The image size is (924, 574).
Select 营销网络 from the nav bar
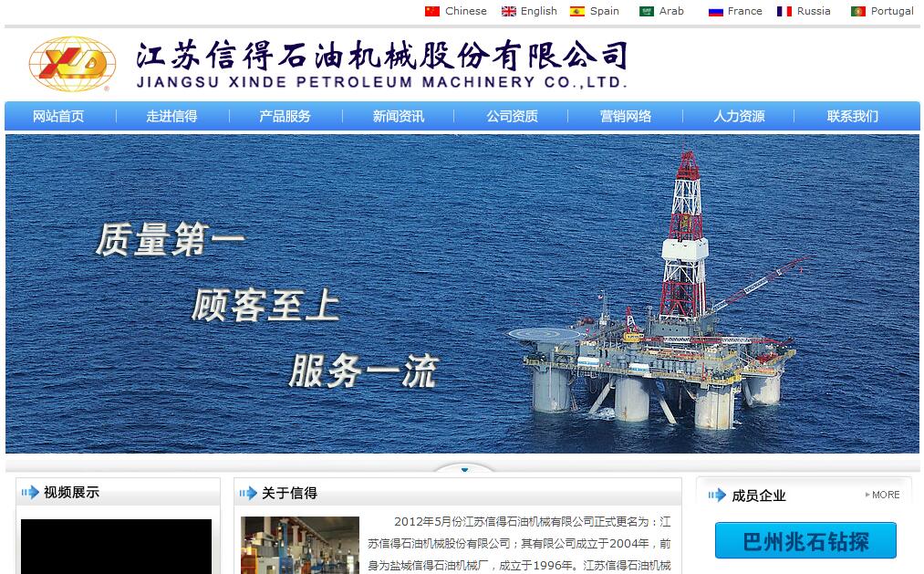[x=626, y=116]
